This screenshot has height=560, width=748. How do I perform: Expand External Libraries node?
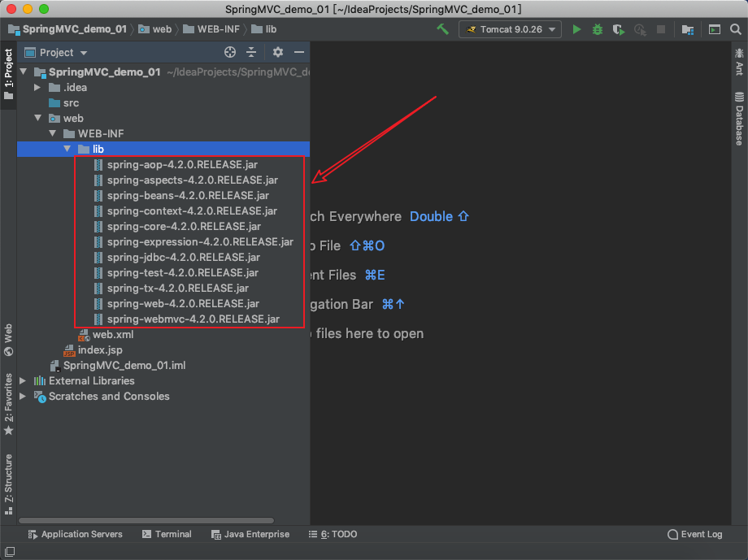(x=23, y=380)
